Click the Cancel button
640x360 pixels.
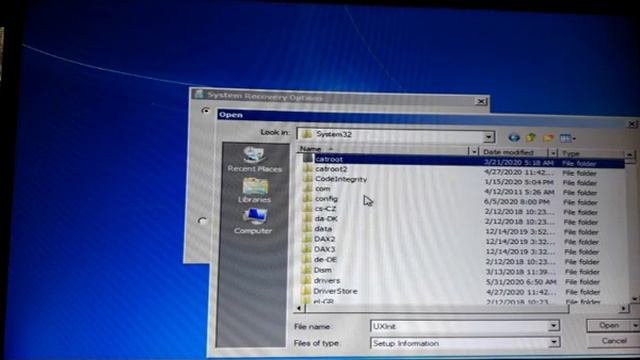[613, 341]
